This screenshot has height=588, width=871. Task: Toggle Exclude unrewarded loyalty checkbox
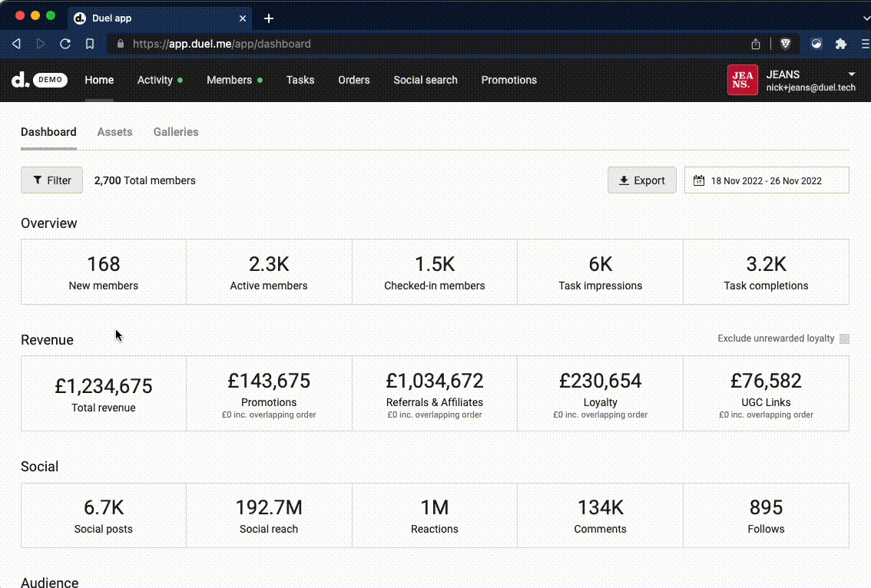(844, 339)
